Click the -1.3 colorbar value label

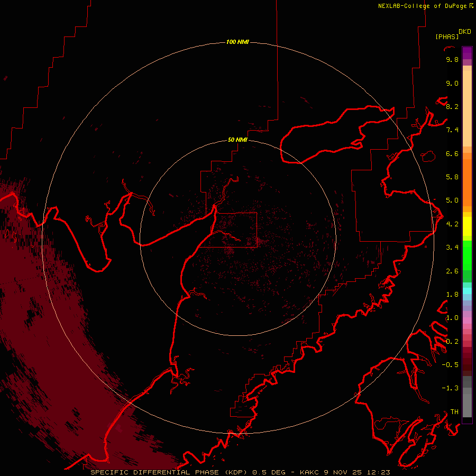click(450, 388)
